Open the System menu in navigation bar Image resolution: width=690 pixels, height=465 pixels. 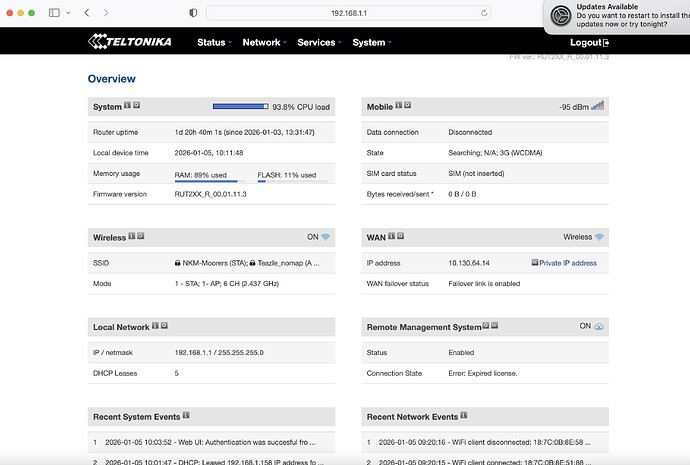pos(371,43)
